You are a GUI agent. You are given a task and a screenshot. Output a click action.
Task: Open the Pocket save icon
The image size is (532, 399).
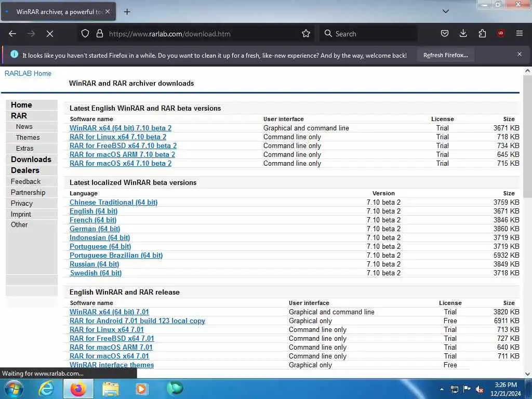click(x=445, y=33)
